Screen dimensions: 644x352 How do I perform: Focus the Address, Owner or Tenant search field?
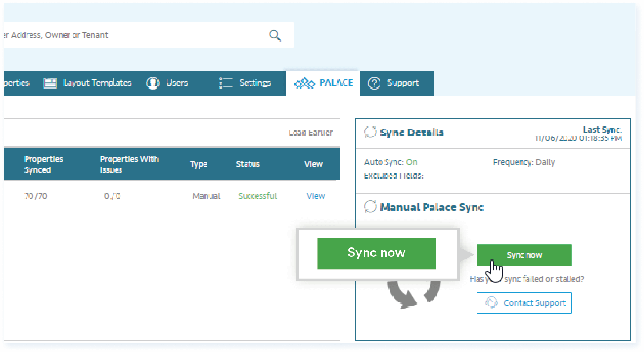[130, 35]
